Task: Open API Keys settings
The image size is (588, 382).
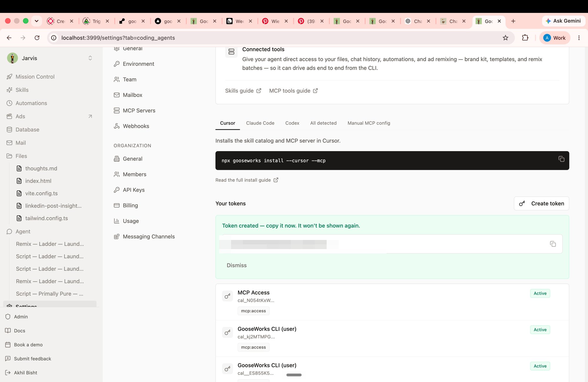Action: tap(133, 190)
